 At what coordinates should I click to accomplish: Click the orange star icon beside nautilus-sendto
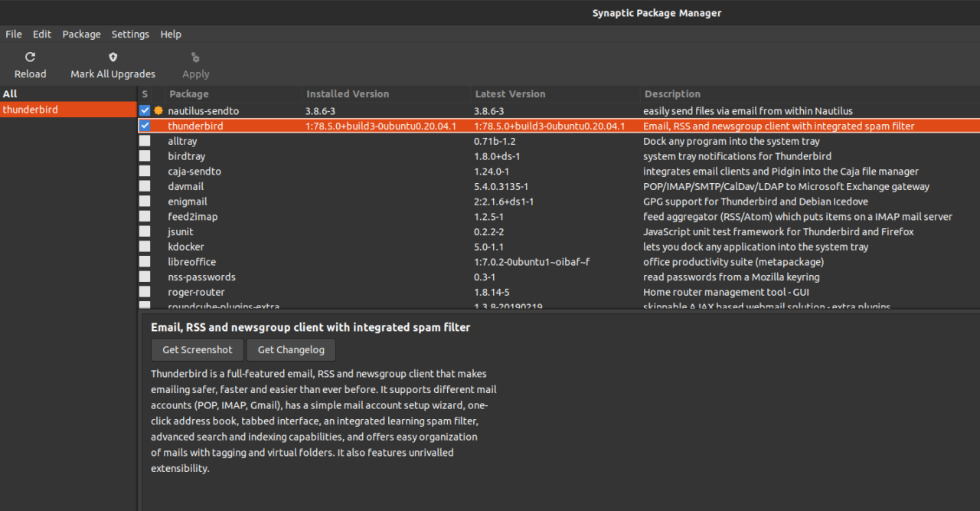[x=158, y=111]
